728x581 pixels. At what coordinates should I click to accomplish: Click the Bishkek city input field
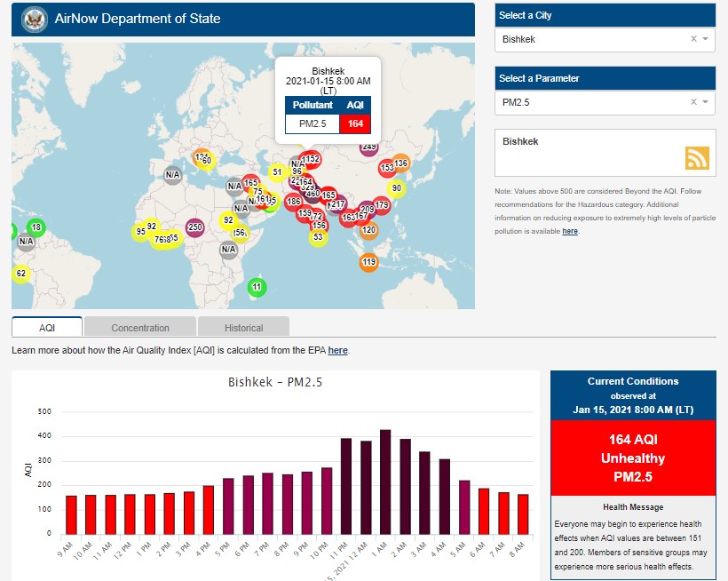click(x=590, y=39)
